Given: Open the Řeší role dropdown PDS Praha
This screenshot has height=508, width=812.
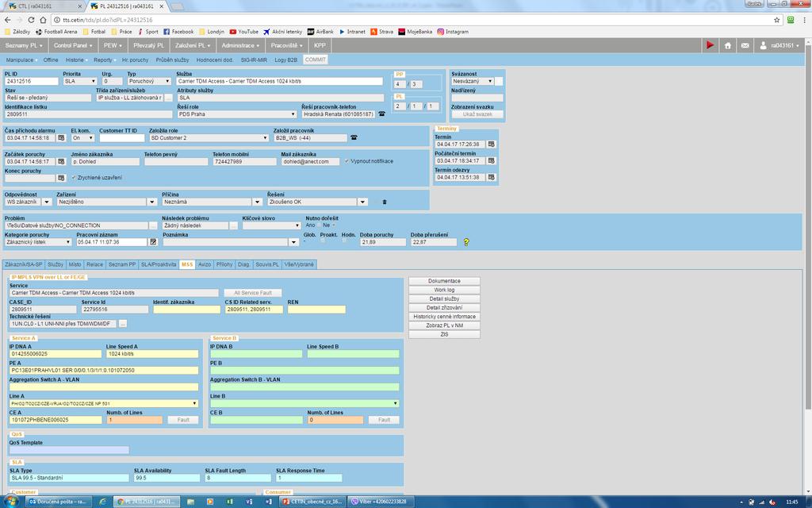Looking at the screenshot, I should (236, 114).
